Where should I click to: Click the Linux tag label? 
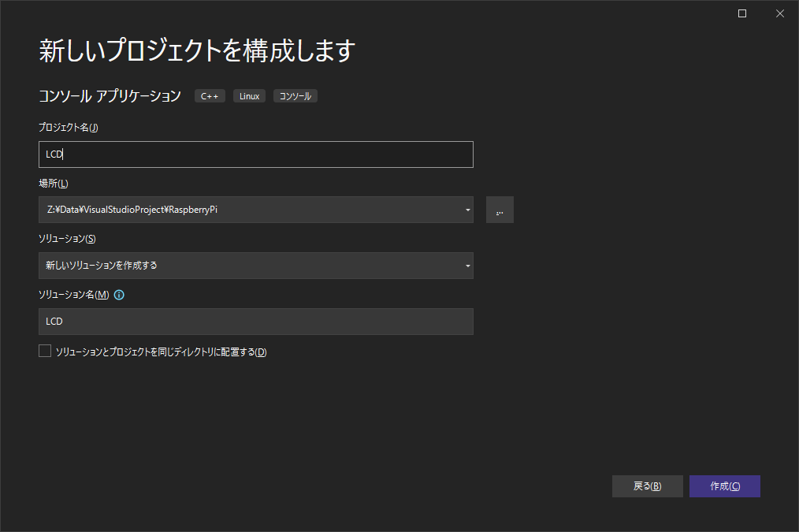pyautogui.click(x=249, y=96)
